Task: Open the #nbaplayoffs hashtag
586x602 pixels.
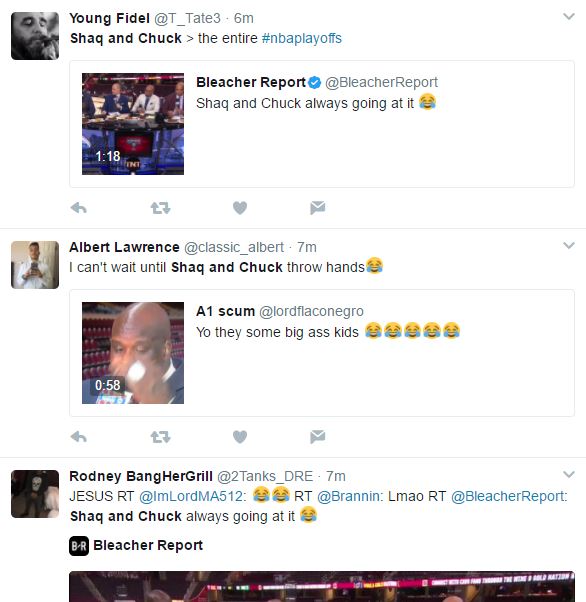Action: tap(301, 38)
